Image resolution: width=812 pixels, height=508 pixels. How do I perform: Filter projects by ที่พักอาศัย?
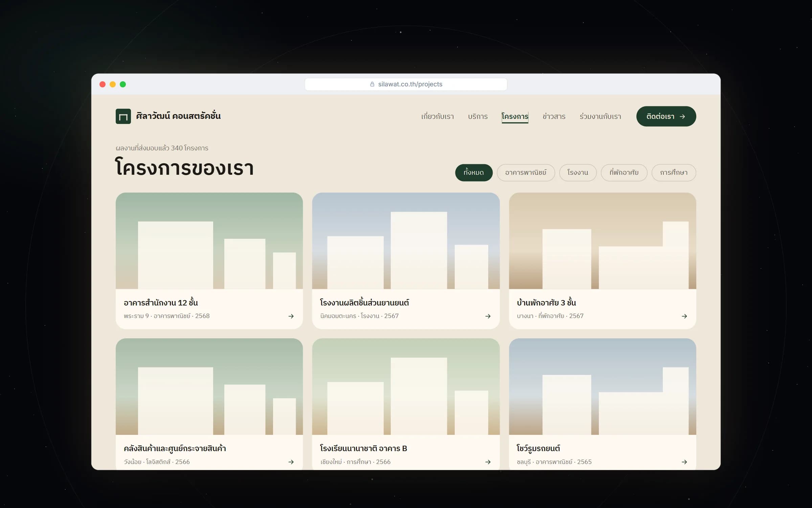click(x=624, y=173)
